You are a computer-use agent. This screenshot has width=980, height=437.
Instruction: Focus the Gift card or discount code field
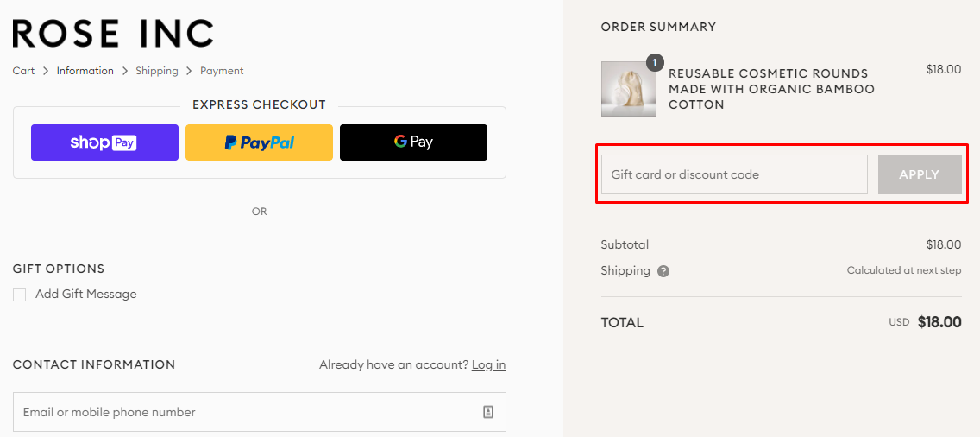coord(733,174)
